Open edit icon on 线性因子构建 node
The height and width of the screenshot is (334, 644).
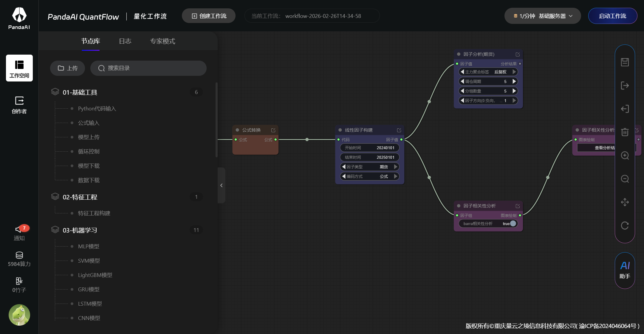[399, 130]
